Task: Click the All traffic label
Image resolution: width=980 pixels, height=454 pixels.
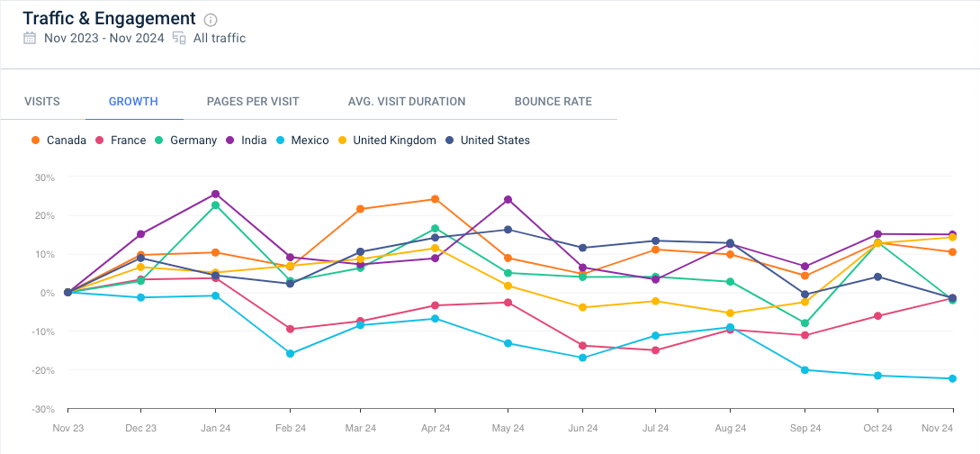Action: pyautogui.click(x=219, y=38)
